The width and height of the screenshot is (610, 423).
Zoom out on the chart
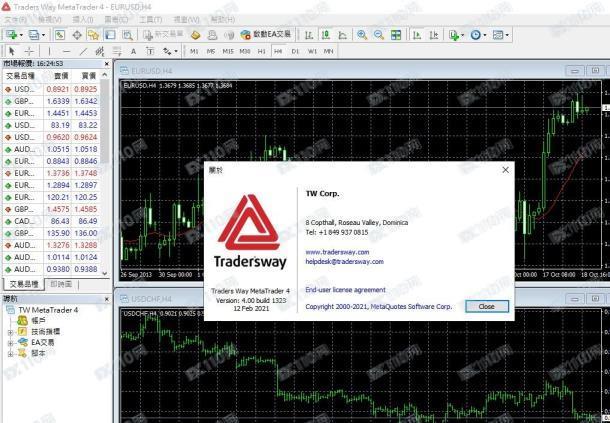coord(379,35)
